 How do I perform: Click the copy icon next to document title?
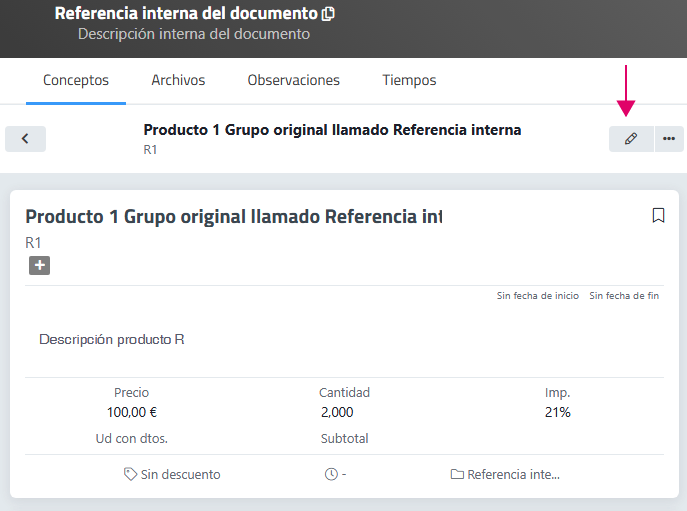[x=329, y=14]
